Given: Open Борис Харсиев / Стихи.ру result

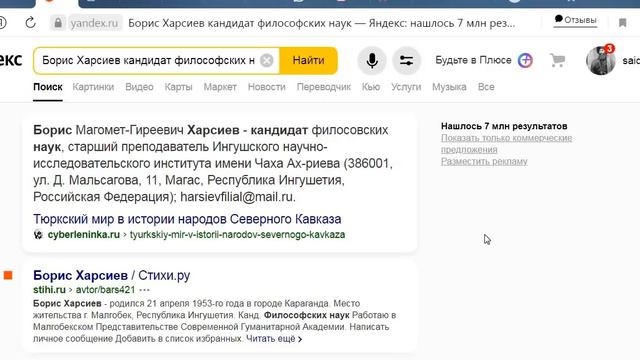Looking at the screenshot, I should click(111, 276).
